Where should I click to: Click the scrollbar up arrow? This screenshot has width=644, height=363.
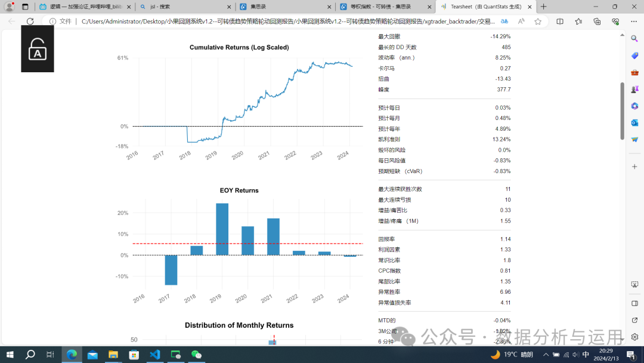(x=622, y=35)
